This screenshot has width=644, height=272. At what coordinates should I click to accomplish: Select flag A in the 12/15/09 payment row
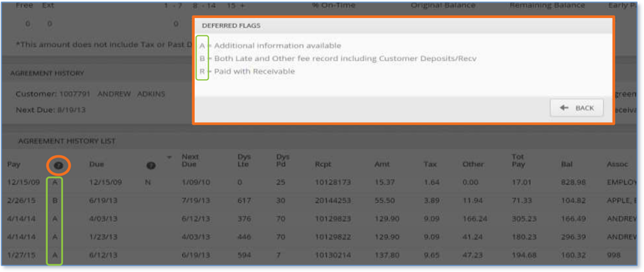pyautogui.click(x=55, y=182)
